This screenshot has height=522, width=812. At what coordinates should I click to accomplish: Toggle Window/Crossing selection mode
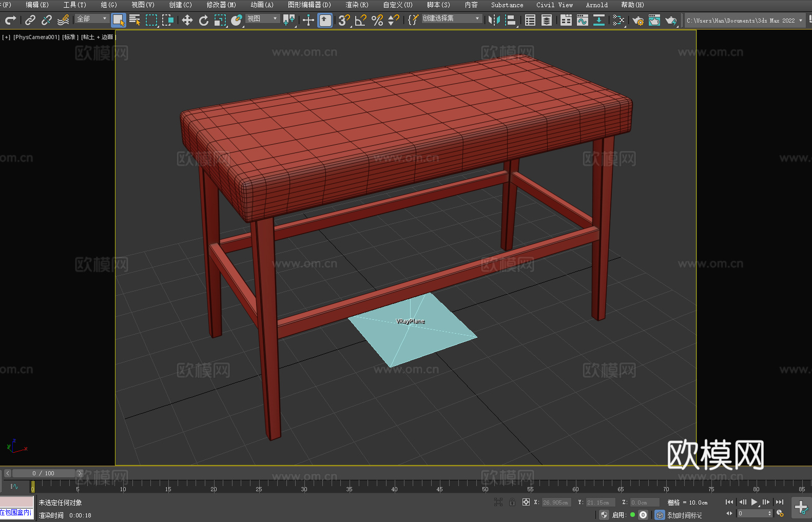168,20
